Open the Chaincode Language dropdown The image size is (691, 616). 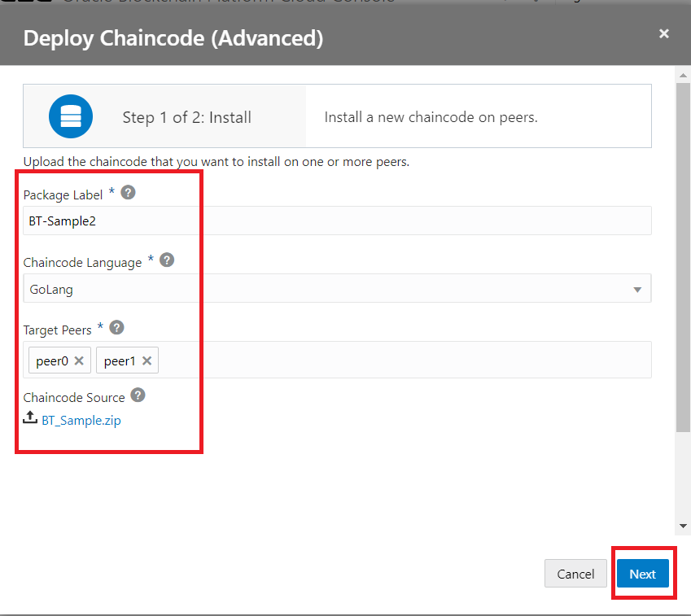pyautogui.click(x=637, y=288)
